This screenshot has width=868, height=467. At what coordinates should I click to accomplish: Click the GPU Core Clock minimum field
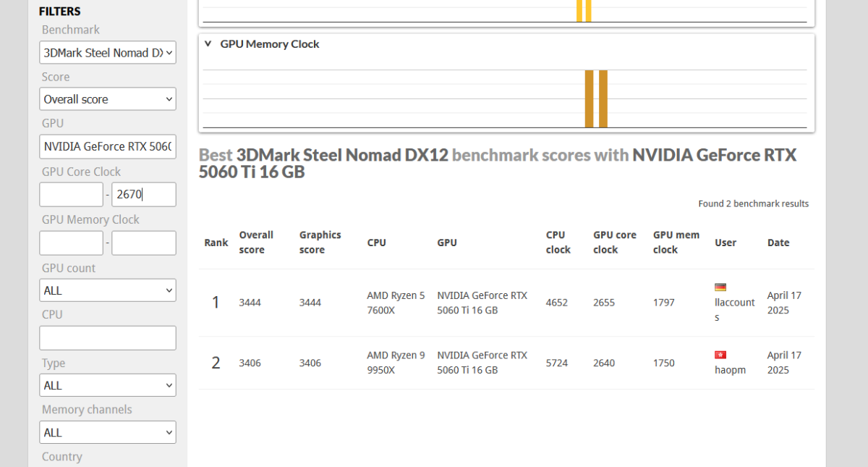(71, 195)
